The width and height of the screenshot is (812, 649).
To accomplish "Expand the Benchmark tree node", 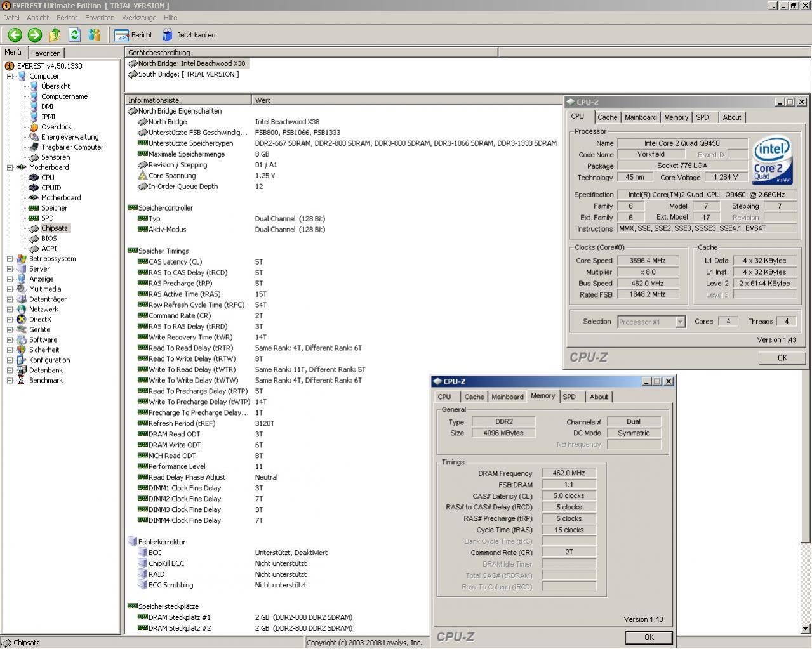I will pos(10,381).
